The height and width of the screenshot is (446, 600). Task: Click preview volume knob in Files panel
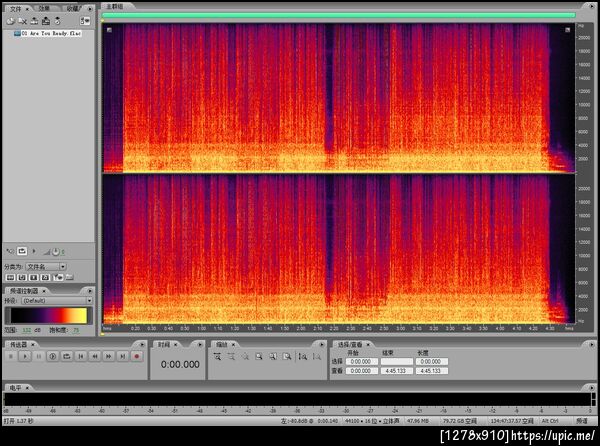click(x=56, y=252)
